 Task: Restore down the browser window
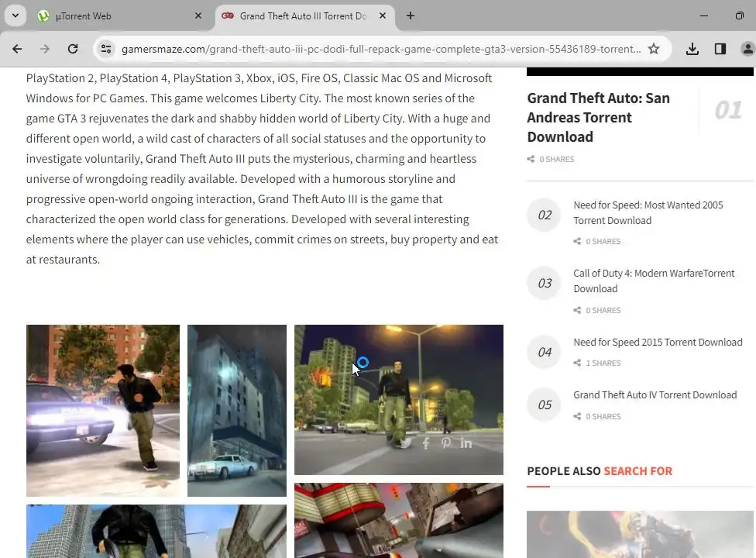(739, 16)
